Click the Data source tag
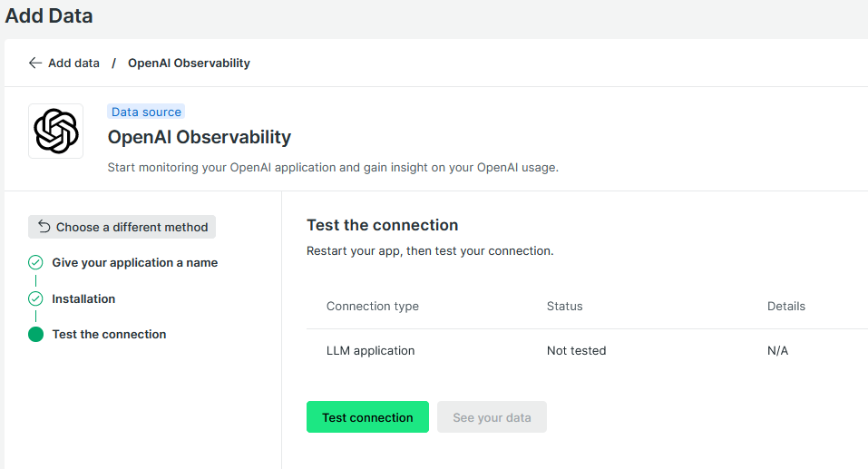The height and width of the screenshot is (469, 868). 146,112
